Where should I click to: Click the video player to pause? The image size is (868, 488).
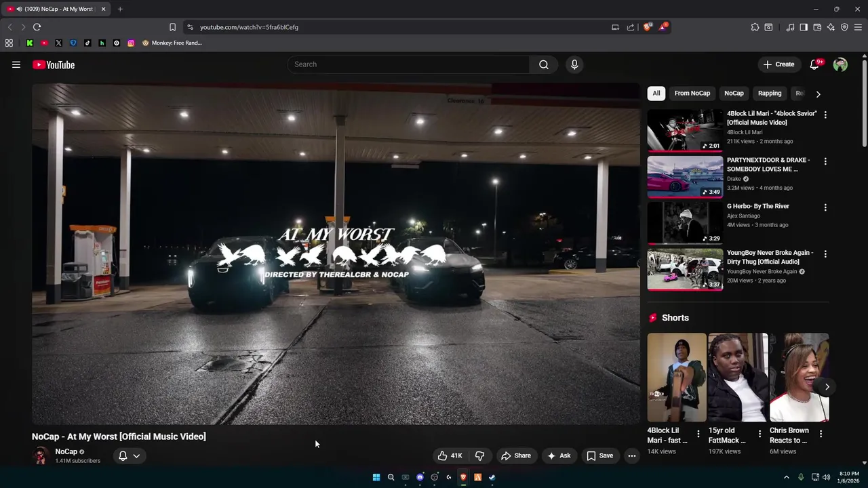click(x=336, y=254)
